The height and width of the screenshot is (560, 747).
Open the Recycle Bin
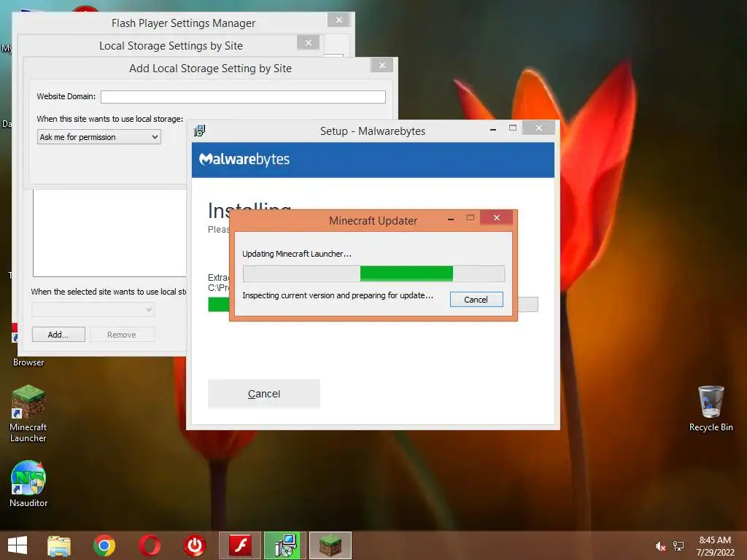pyautogui.click(x=711, y=408)
